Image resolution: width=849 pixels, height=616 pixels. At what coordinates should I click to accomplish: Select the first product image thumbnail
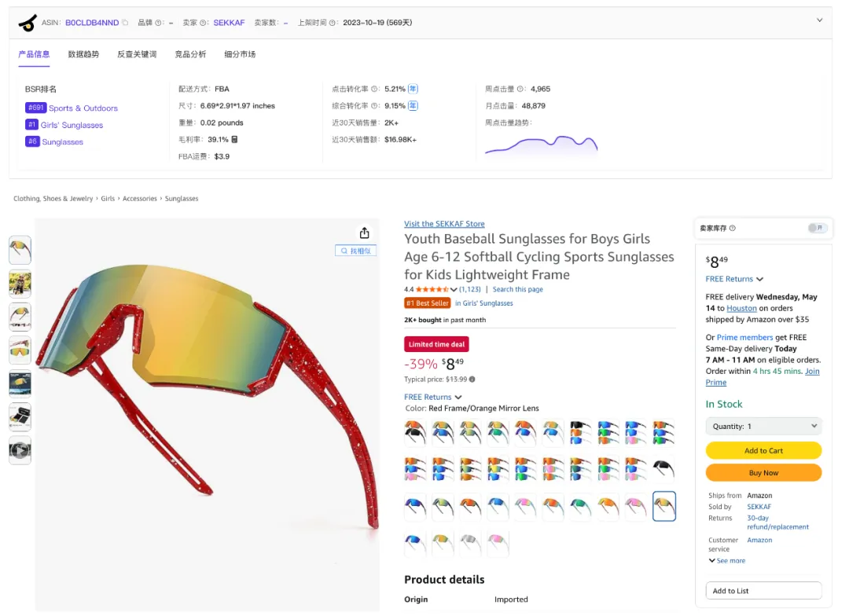[20, 250]
